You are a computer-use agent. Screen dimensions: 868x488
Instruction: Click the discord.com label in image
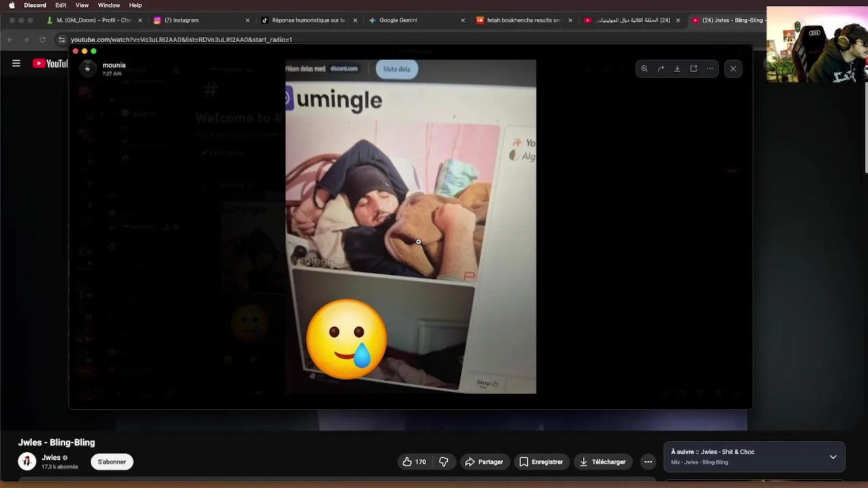tap(344, 68)
